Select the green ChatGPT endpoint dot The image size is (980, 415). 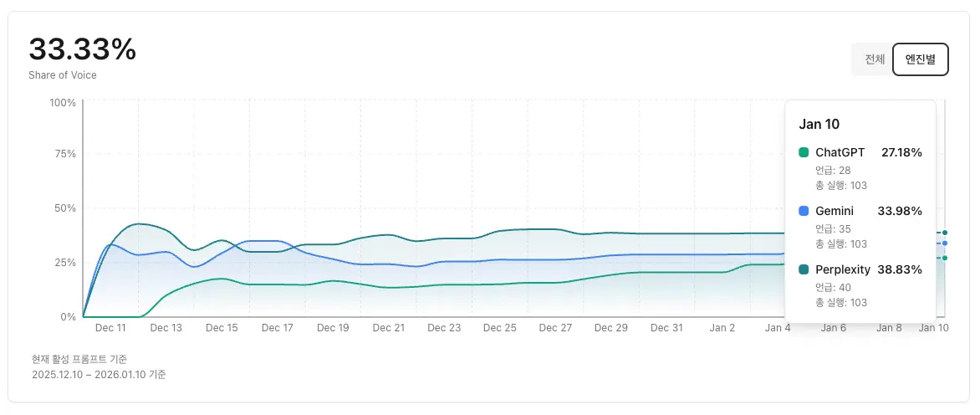[945, 258]
